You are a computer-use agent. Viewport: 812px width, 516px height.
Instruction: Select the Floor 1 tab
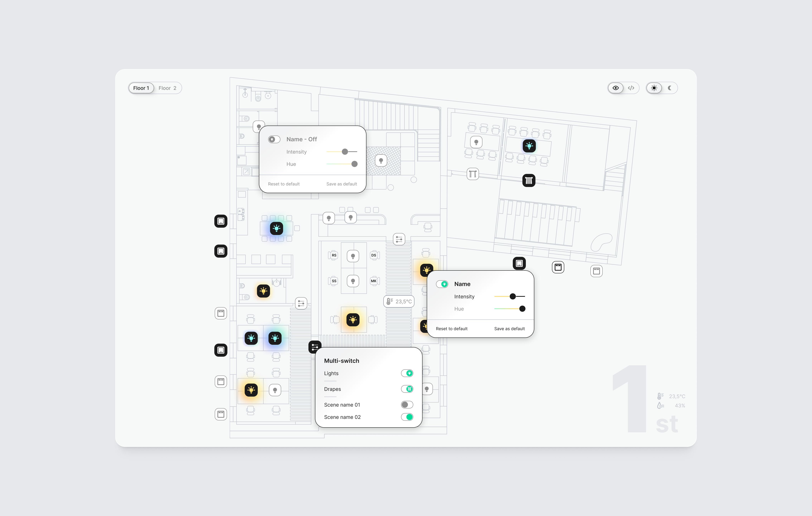(x=141, y=88)
